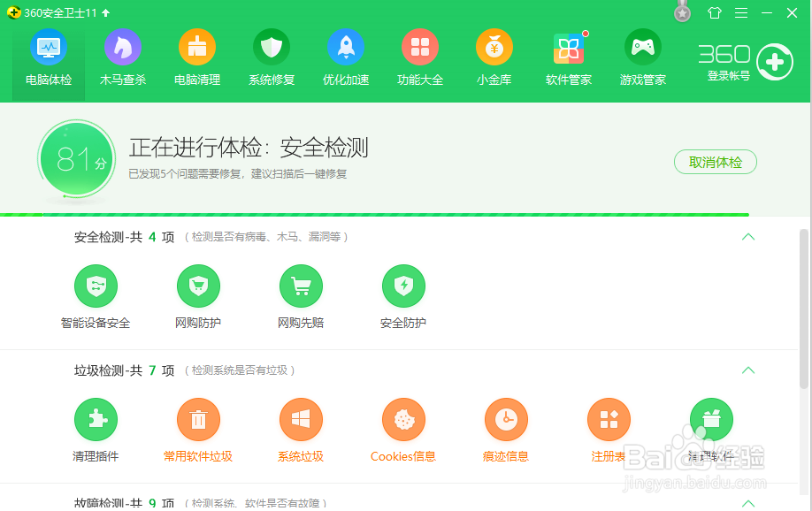
Task: Click the 81分 score circle
Action: coord(77,159)
